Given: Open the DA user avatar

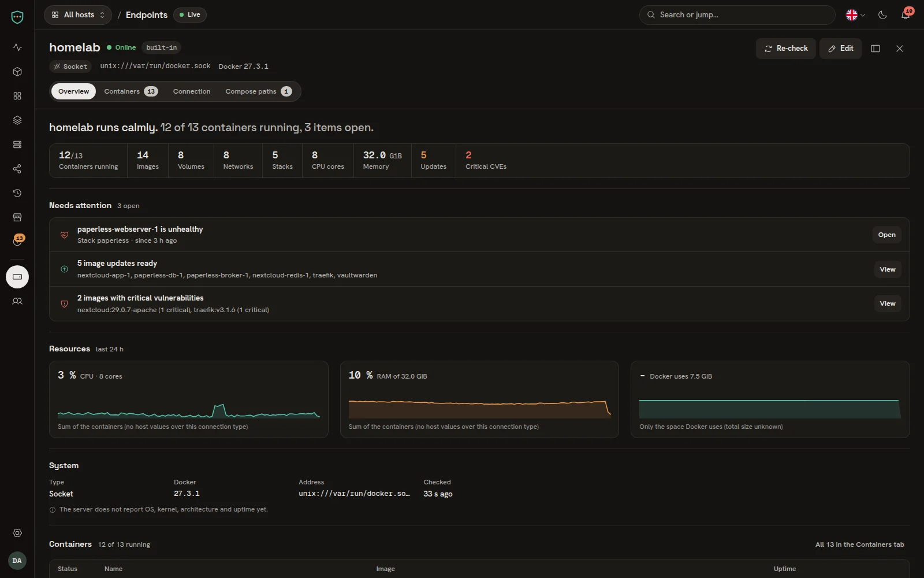Looking at the screenshot, I should (17, 561).
